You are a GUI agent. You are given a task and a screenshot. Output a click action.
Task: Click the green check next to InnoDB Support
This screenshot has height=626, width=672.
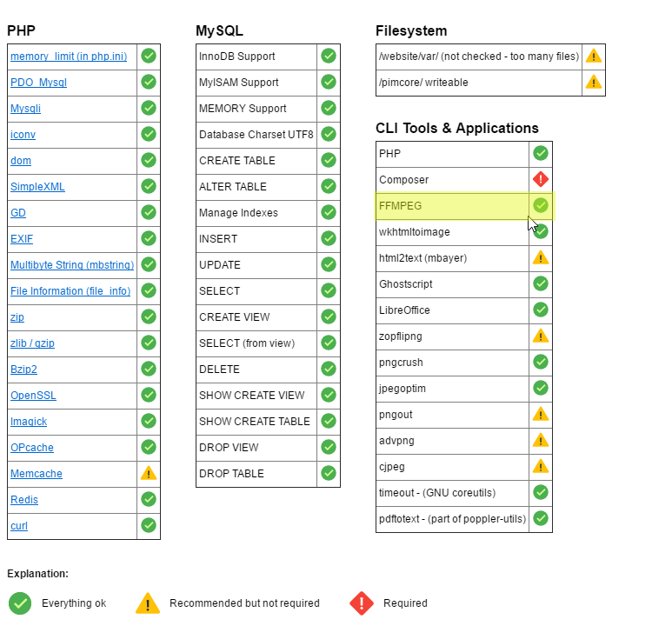[329, 56]
